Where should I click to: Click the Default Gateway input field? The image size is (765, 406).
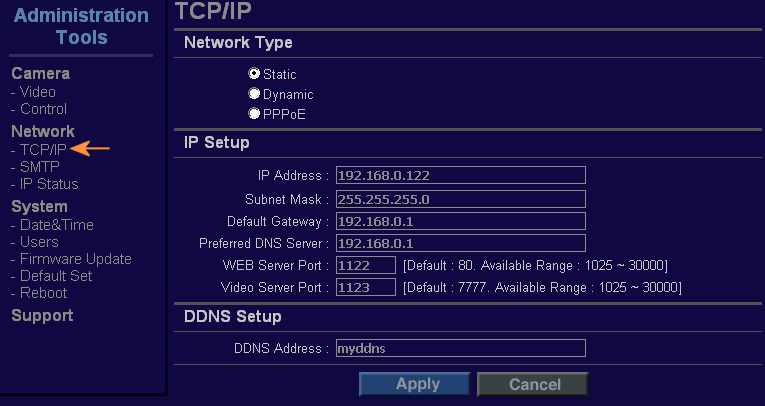point(461,221)
